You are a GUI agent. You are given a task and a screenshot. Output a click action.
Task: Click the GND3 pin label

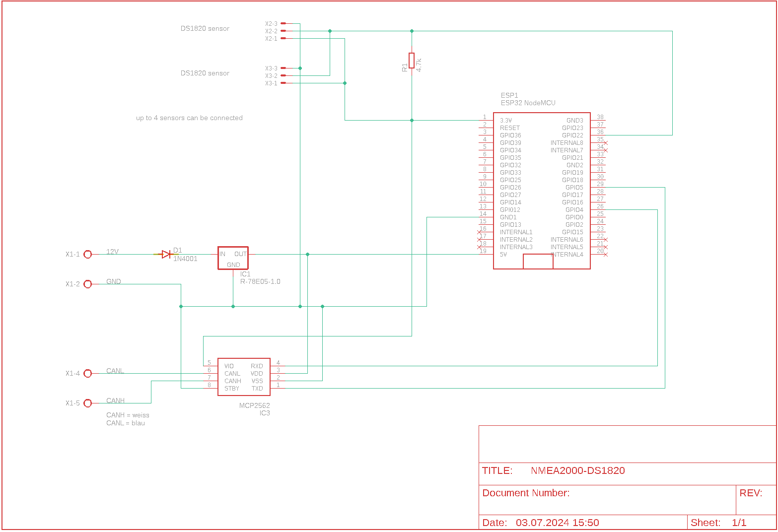(575, 121)
